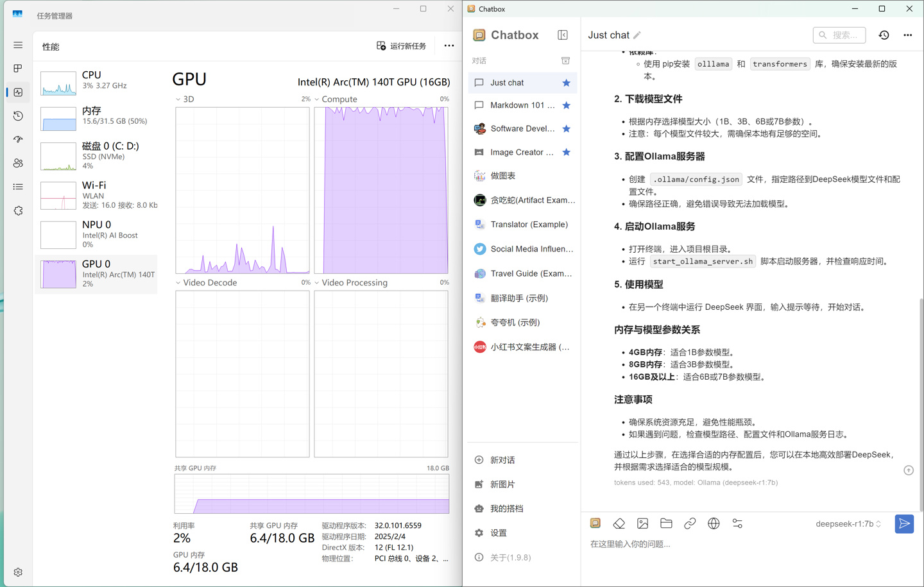The height and width of the screenshot is (587, 924).
Task: Send message with the blue arrow button
Action: pyautogui.click(x=903, y=523)
